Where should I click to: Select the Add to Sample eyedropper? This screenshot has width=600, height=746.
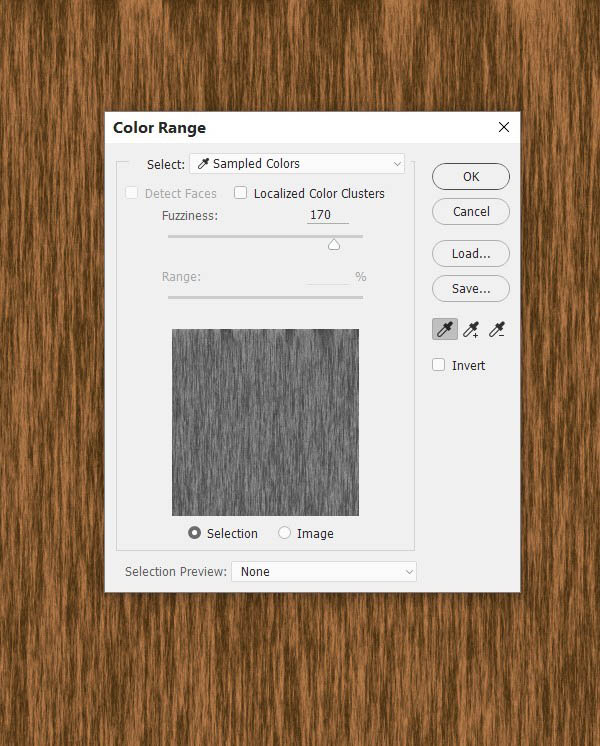471,329
